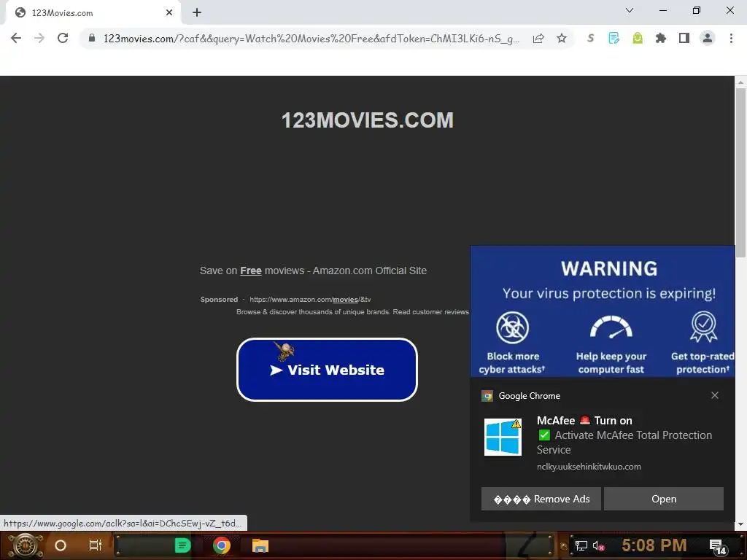The image size is (747, 560).
Task: Open Task View on the taskbar
Action: click(x=96, y=545)
